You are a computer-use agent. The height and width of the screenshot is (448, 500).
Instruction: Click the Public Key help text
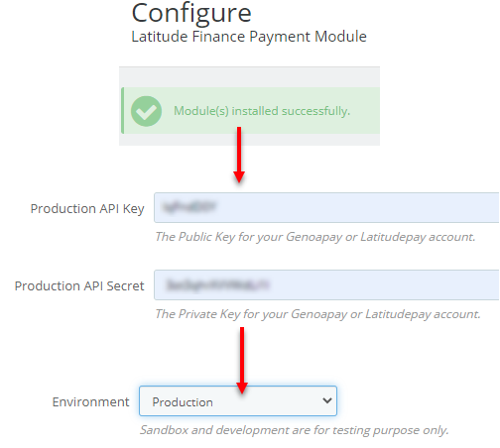pyautogui.click(x=315, y=237)
